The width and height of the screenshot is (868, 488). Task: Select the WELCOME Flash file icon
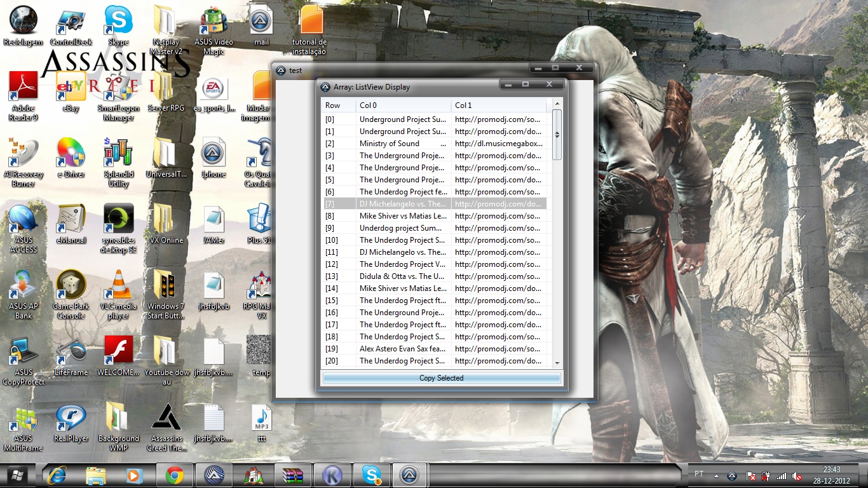pos(118,356)
